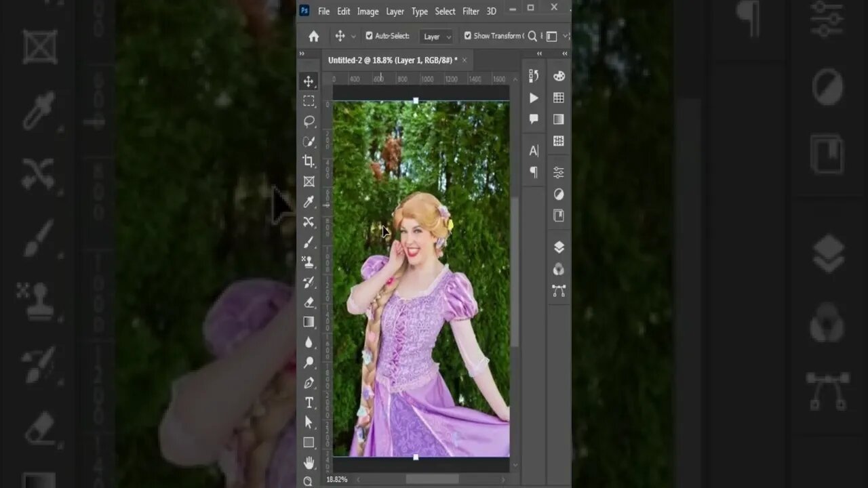Select the Hand tool
Image resolution: width=868 pixels, height=488 pixels.
click(x=309, y=463)
